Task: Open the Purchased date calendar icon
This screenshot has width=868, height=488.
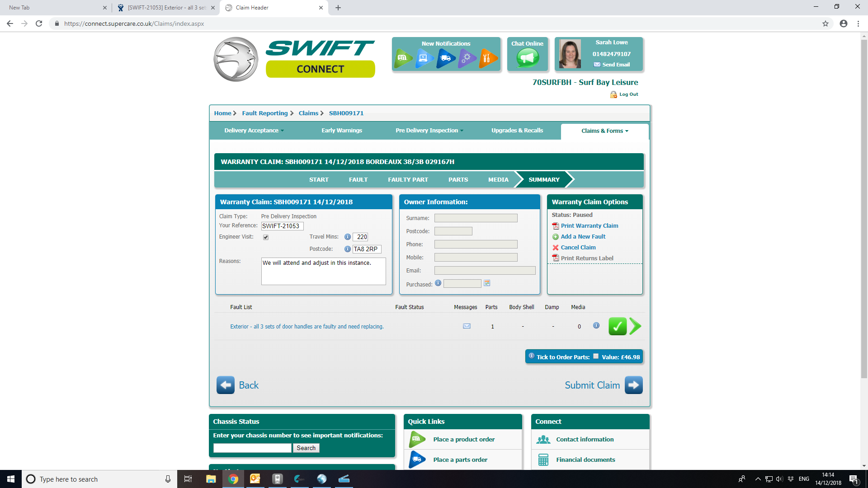Action: (487, 283)
